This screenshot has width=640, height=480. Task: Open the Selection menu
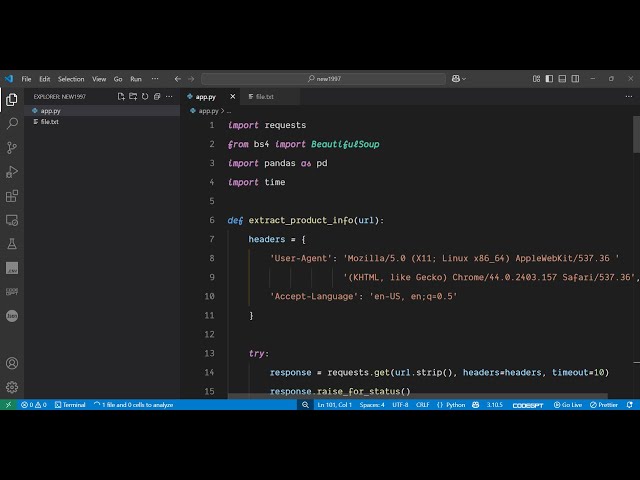71,79
